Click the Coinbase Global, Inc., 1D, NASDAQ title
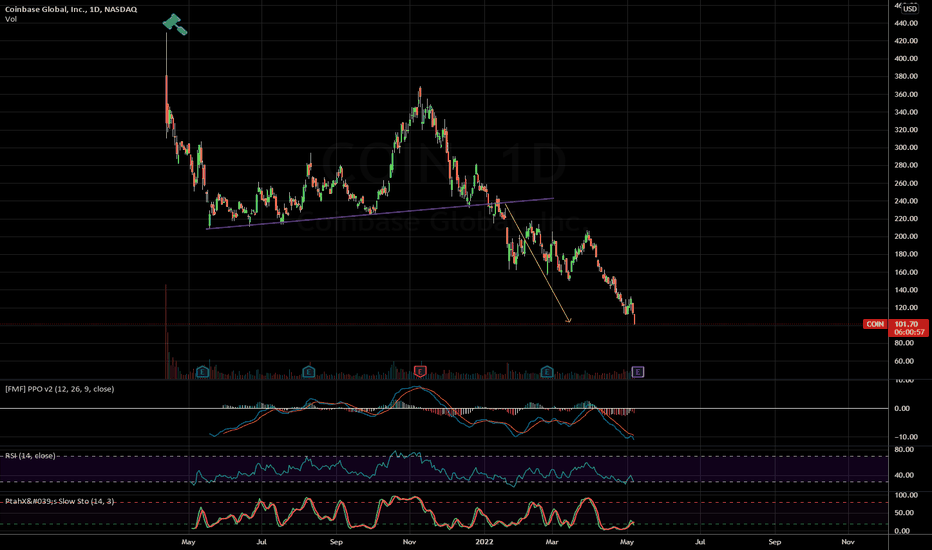The image size is (932, 550). point(71,10)
